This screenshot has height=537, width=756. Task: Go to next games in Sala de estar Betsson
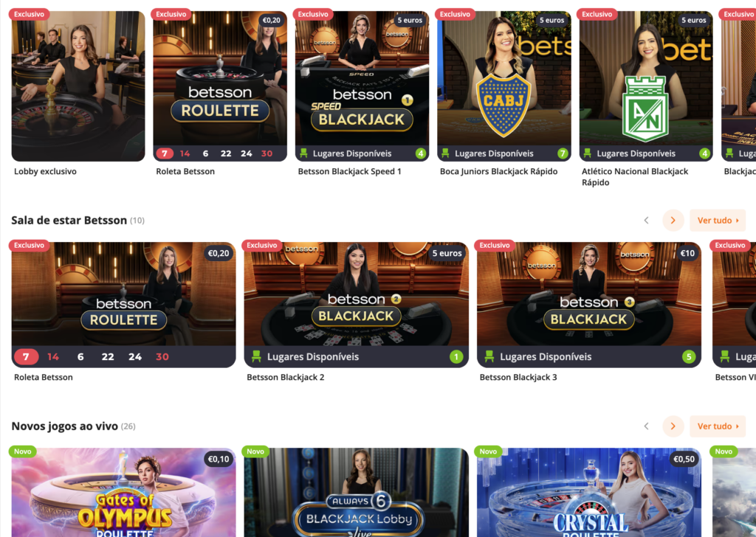click(673, 221)
